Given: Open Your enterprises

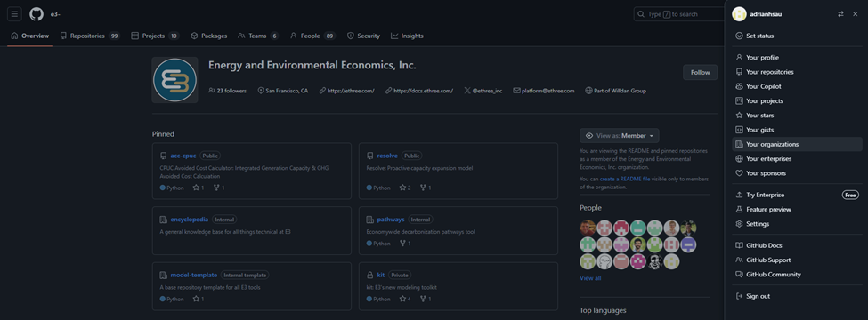Looking at the screenshot, I should (x=797, y=158).
